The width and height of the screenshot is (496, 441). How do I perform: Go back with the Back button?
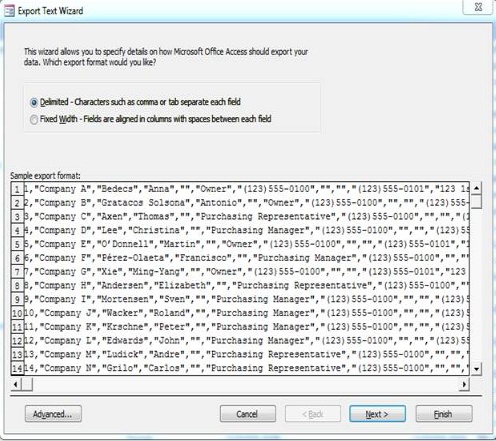(x=313, y=414)
